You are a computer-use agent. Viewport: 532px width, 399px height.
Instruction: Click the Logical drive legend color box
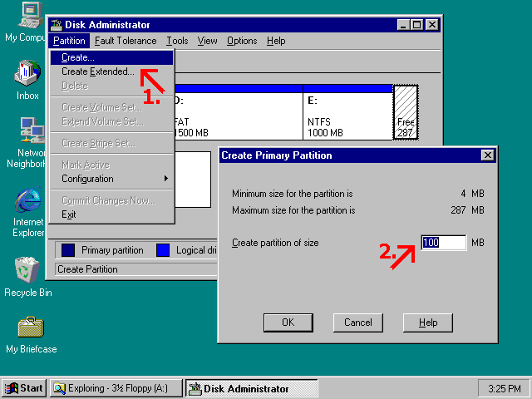pos(163,250)
